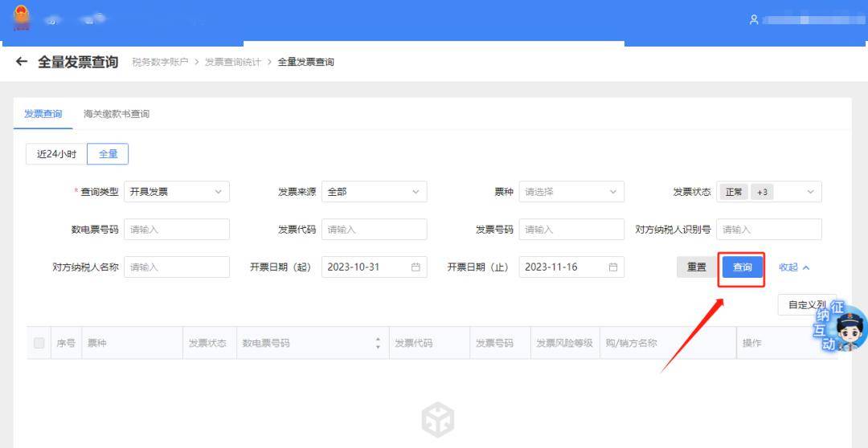The image size is (868, 448).
Task: Click the 正常 tag in 发票状态
Action: (734, 192)
